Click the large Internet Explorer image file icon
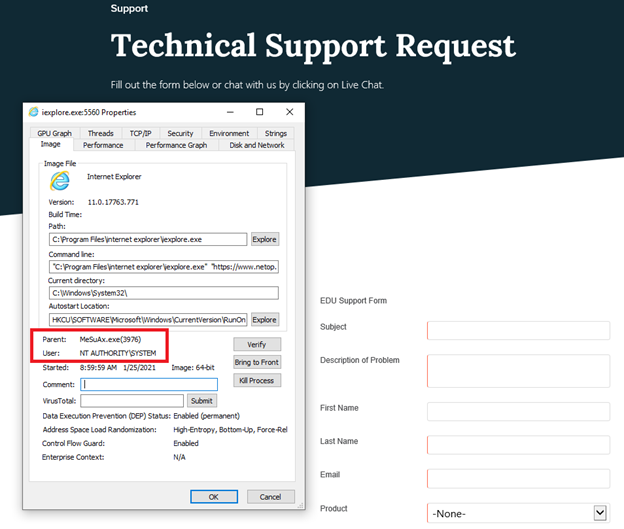 (x=60, y=181)
